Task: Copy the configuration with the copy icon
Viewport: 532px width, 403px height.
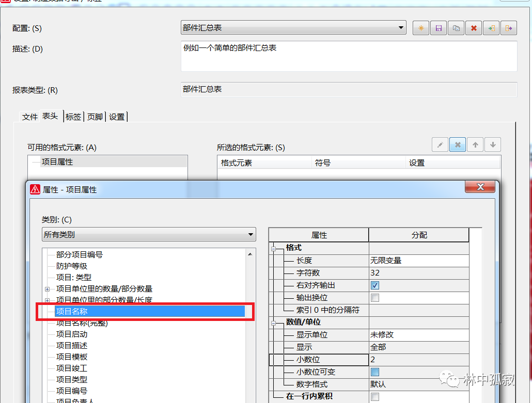Action: click(x=456, y=28)
